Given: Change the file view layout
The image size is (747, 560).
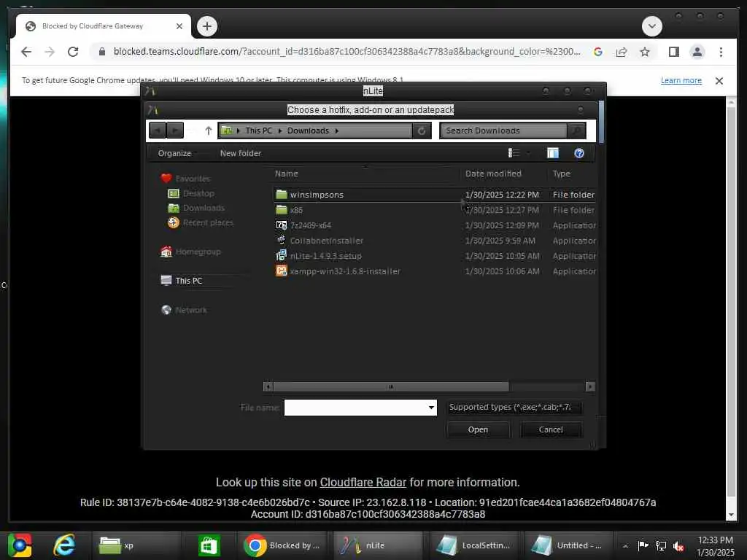Looking at the screenshot, I should pos(514,153).
